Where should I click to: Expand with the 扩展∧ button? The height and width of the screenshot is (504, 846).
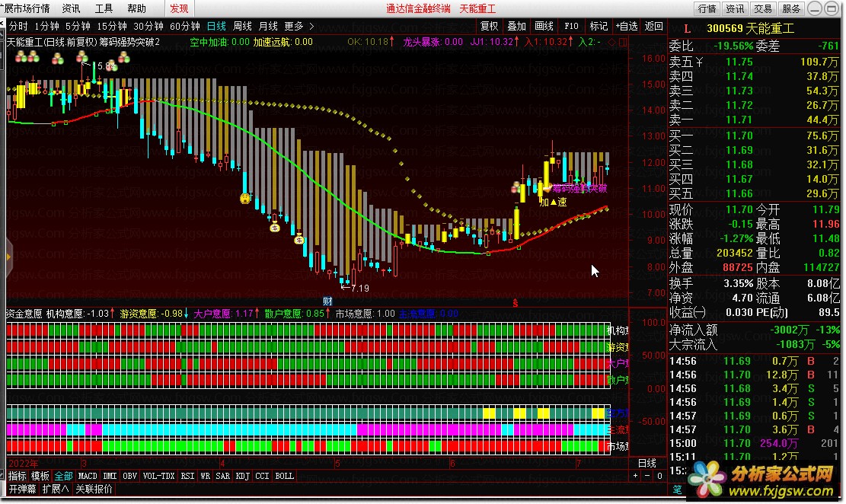point(56,490)
